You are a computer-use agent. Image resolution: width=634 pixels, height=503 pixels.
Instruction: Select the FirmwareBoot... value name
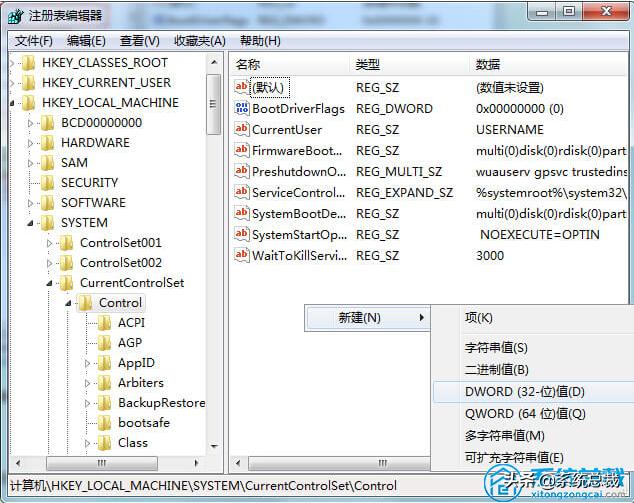[297, 150]
